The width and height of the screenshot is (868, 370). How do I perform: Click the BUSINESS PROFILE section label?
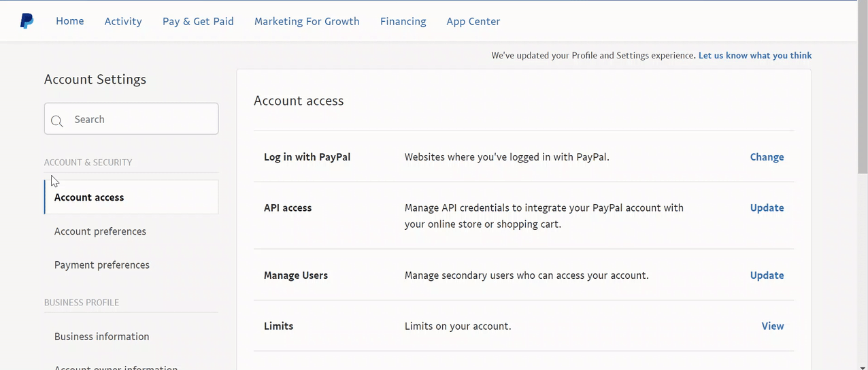(x=82, y=303)
